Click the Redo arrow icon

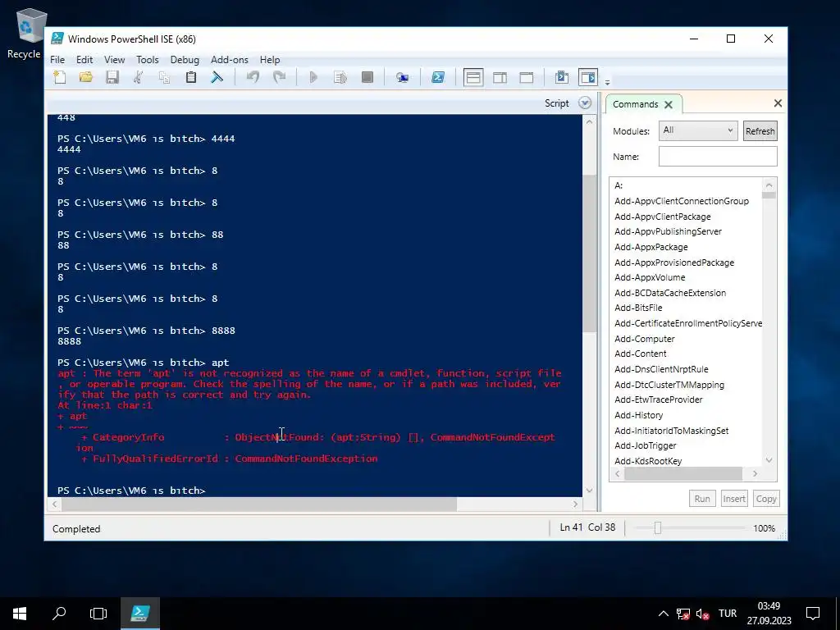(279, 78)
